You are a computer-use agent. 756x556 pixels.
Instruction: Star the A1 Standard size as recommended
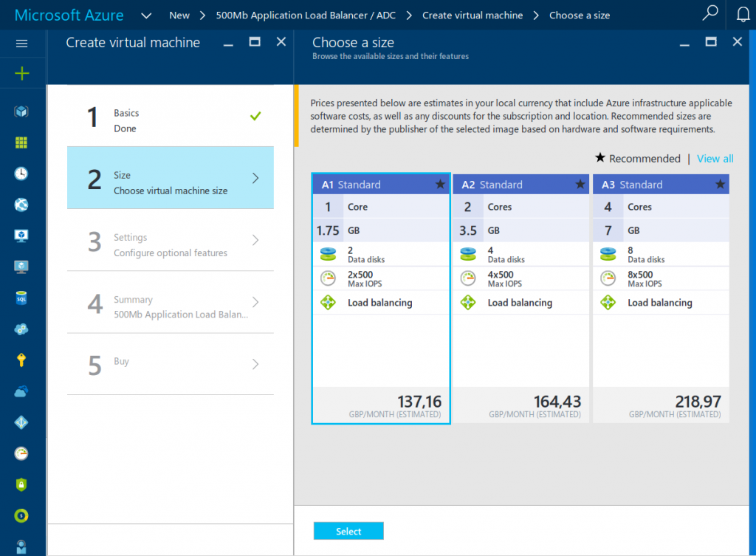[441, 184]
